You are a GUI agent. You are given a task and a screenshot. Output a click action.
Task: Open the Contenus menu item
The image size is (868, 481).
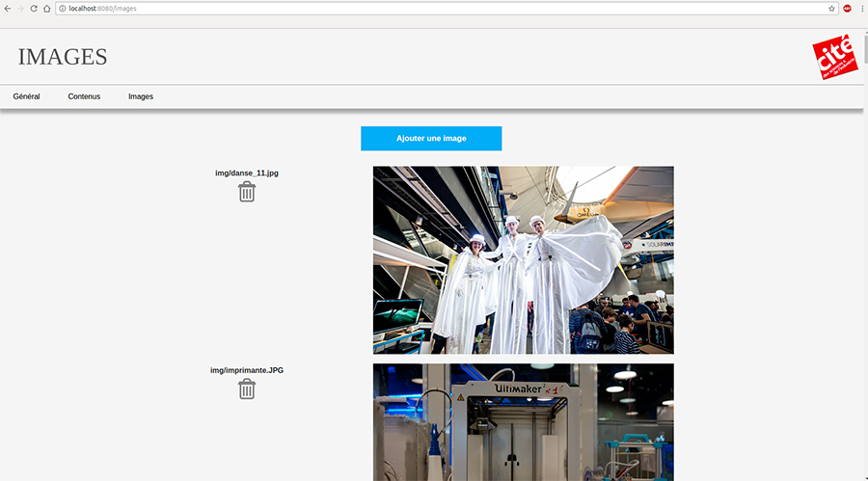(84, 96)
